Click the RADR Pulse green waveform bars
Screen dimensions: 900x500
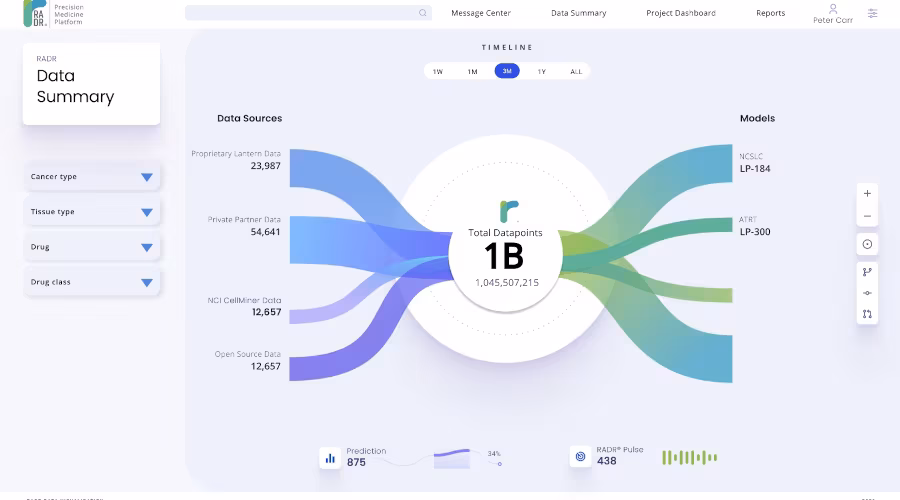(x=689, y=458)
